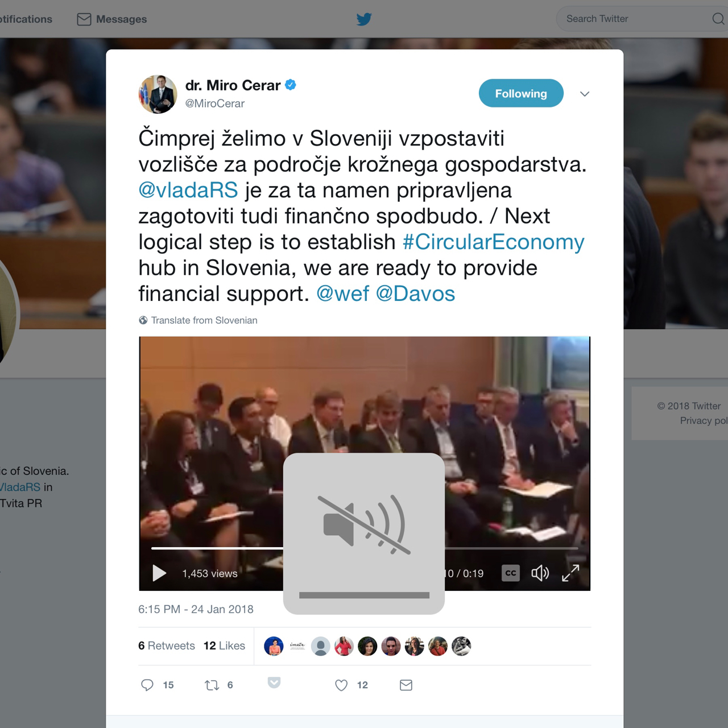The image size is (728, 728).
Task: Save tweet with the Pocket icon
Action: 274,682
